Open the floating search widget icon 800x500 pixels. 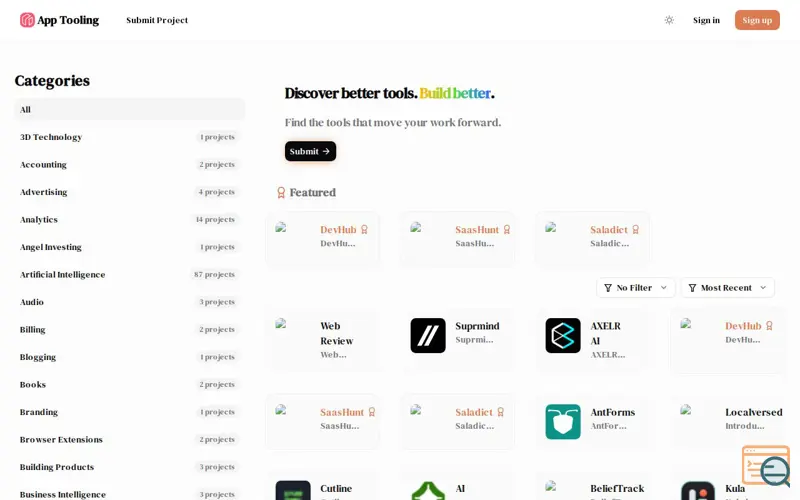[766, 465]
